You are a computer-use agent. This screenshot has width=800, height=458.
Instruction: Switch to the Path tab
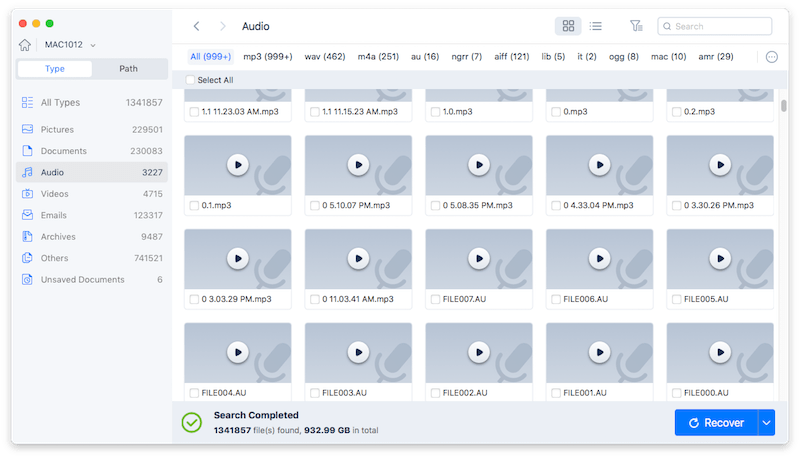(x=129, y=69)
